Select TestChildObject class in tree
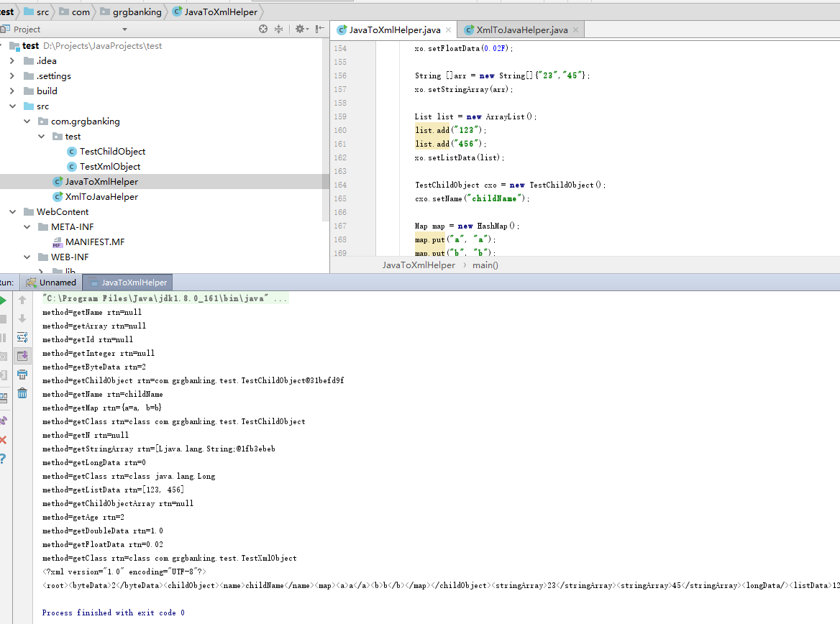Image resolution: width=840 pixels, height=624 pixels. pos(112,152)
